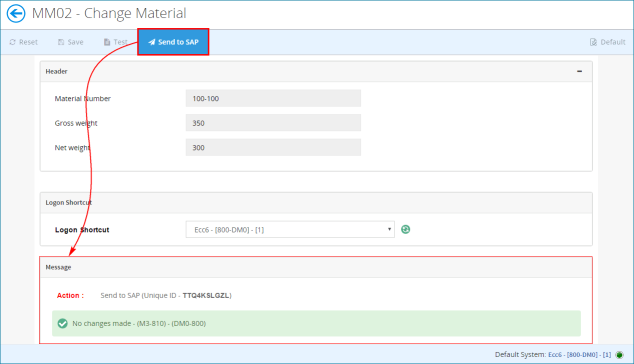Collapse the Header panel with minus icon
Viewport: 634px width, 364px height.
tap(579, 71)
